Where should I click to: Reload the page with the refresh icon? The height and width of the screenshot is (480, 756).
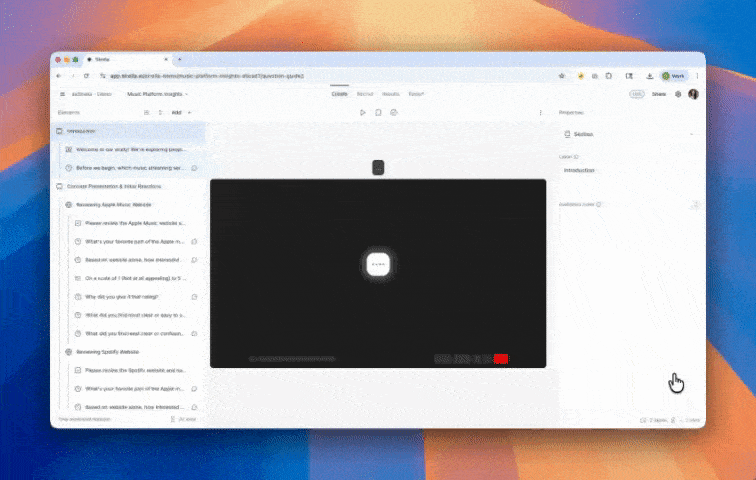click(x=86, y=76)
